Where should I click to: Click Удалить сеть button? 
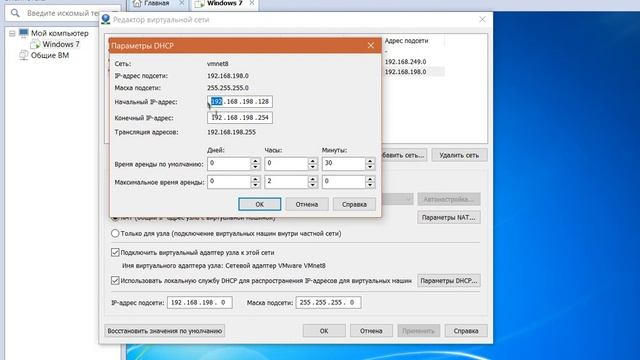click(459, 155)
